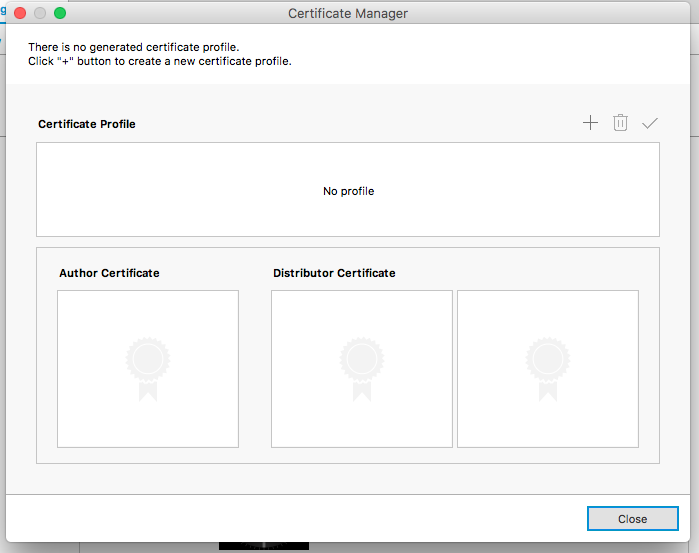
Task: Click the "Author Certificate" label
Action: tap(109, 273)
